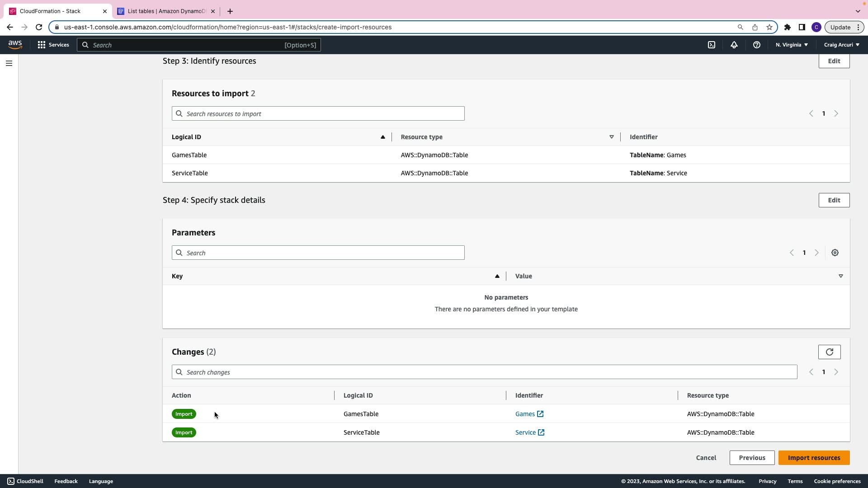868x488 pixels.
Task: Switch to List tables DynamoDB tab
Action: pyautogui.click(x=166, y=11)
